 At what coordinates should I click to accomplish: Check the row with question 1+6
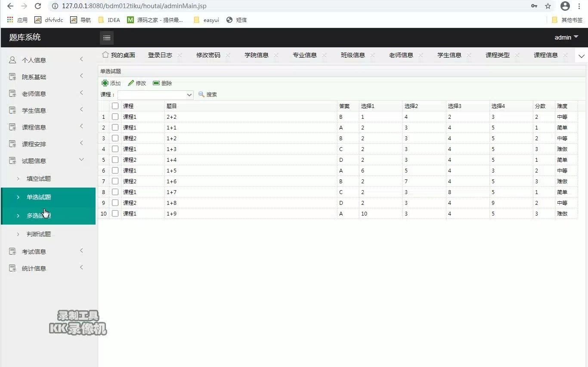115,181
